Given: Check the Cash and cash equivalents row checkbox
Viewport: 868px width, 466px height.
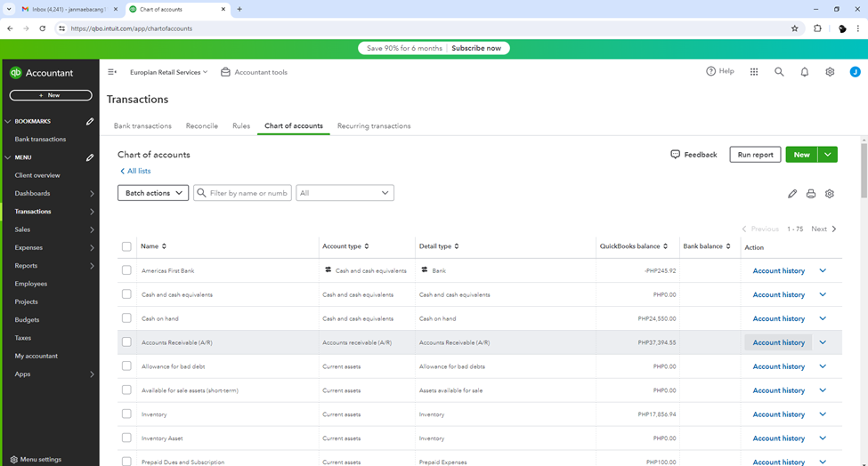Looking at the screenshot, I should click(126, 294).
